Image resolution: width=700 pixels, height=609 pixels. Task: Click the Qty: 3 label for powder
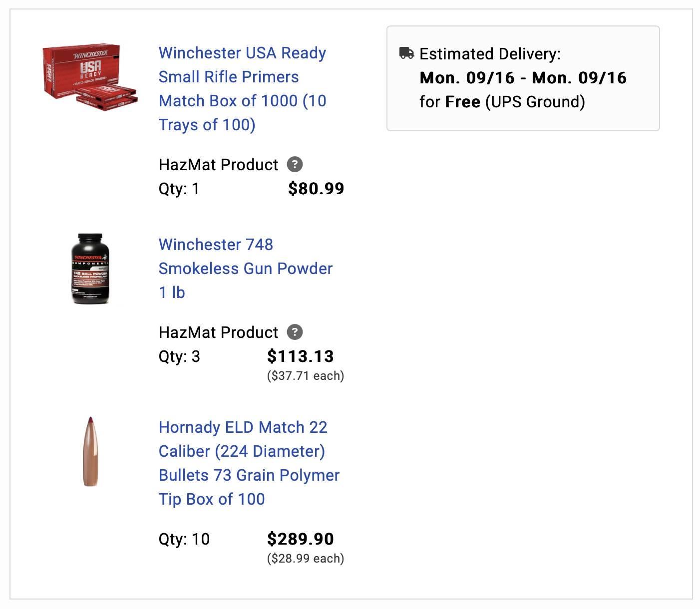(x=179, y=356)
